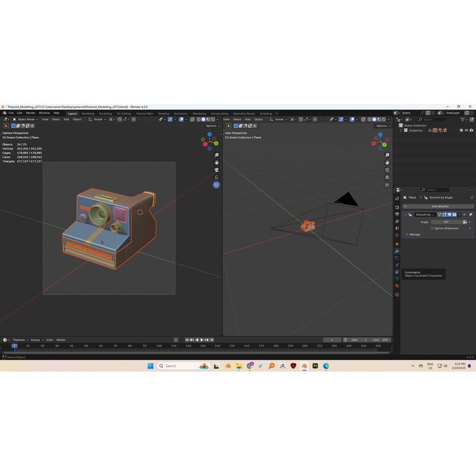This screenshot has width=476, height=476.
Task: Open Options dropdown in left viewport
Action: pos(212,126)
